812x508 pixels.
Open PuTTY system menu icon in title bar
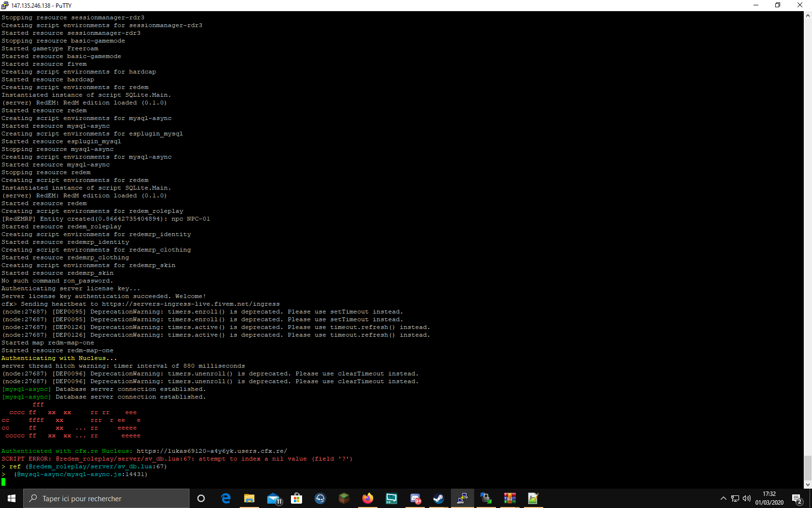pyautogui.click(x=5, y=5)
